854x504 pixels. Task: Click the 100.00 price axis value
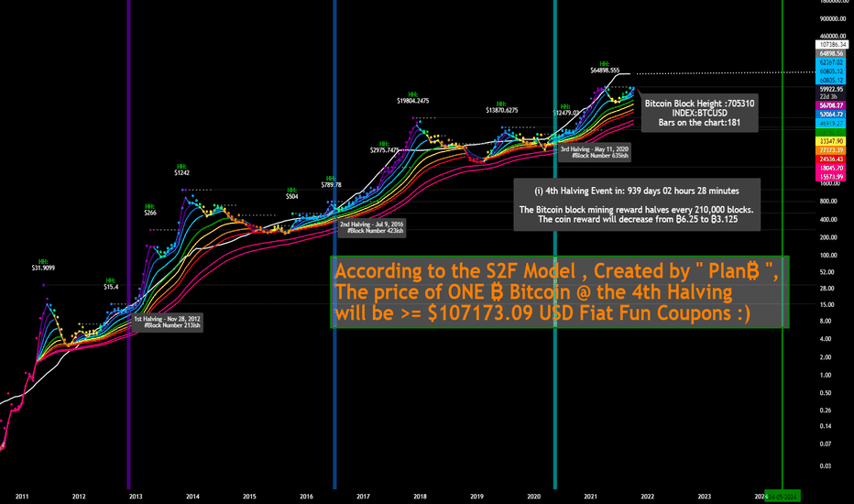click(x=827, y=255)
